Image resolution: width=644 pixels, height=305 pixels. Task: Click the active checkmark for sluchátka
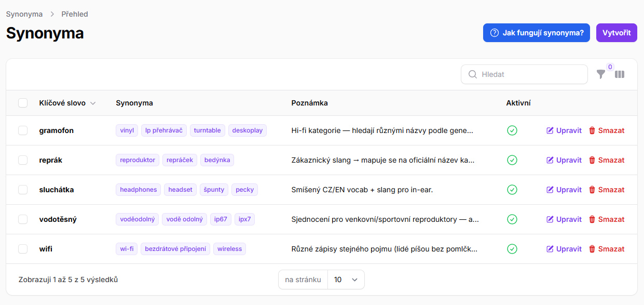click(x=512, y=190)
